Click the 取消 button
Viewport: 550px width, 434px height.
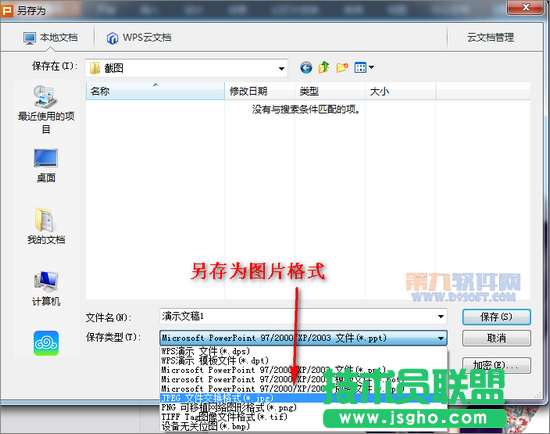(x=496, y=338)
